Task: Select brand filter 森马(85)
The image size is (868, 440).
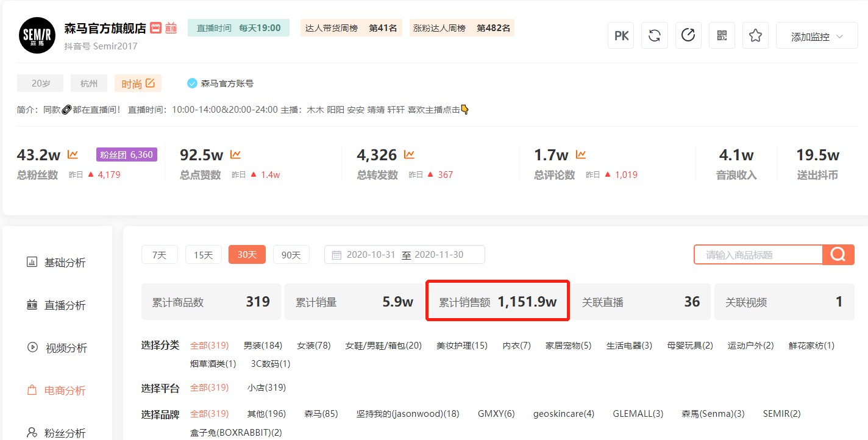Action: (321, 414)
